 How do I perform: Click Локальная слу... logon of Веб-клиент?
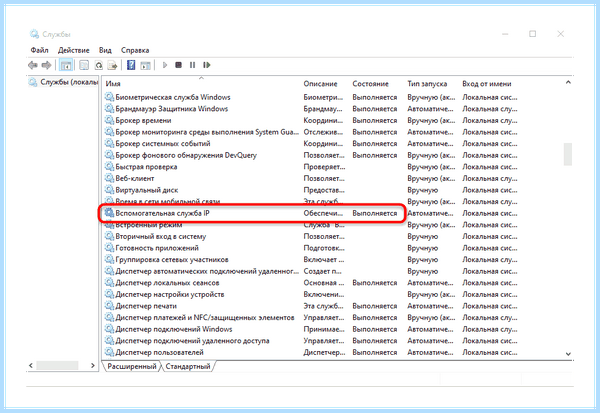[x=490, y=178]
